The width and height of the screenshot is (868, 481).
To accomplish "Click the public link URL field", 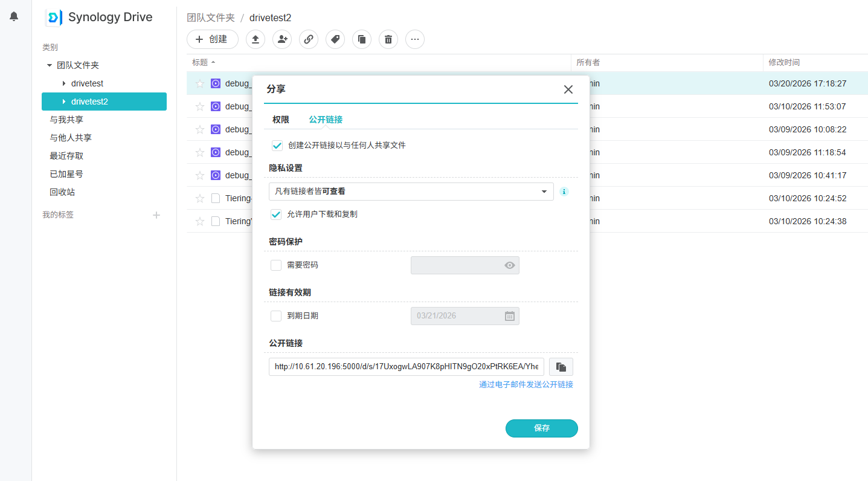I will point(406,367).
